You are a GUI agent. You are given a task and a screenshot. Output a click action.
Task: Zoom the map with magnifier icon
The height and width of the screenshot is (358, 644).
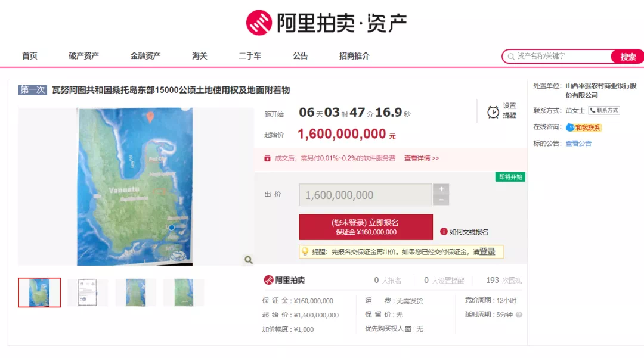[x=249, y=260]
